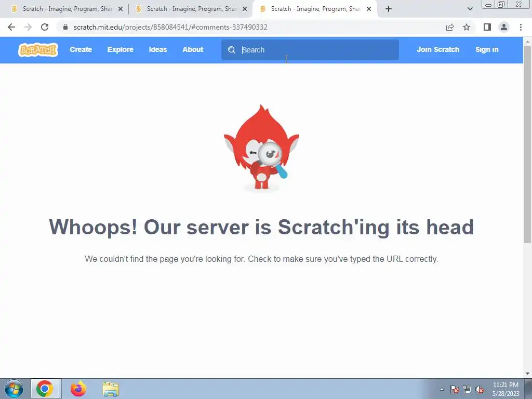
Task: Click the Scratch logo in the navbar
Action: (38, 50)
